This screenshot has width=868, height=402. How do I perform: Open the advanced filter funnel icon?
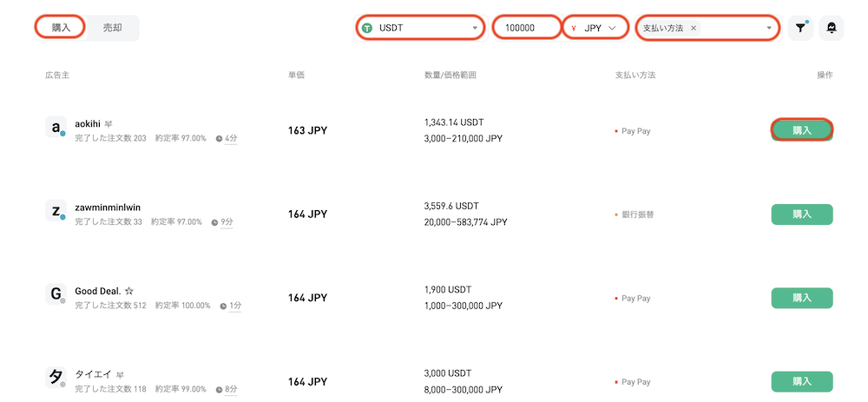click(x=799, y=29)
